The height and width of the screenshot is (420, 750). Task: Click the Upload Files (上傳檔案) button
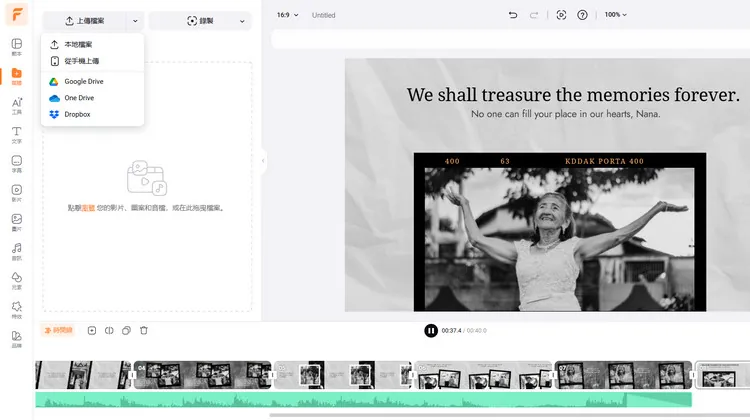tap(84, 21)
